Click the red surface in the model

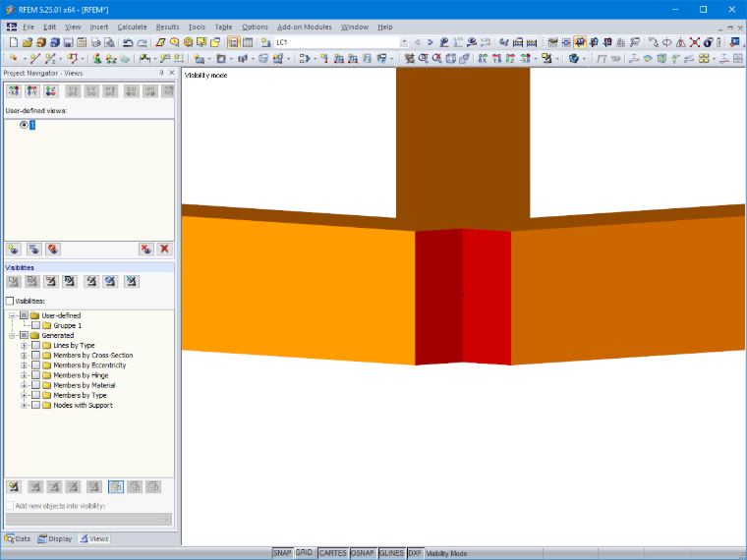click(x=487, y=297)
